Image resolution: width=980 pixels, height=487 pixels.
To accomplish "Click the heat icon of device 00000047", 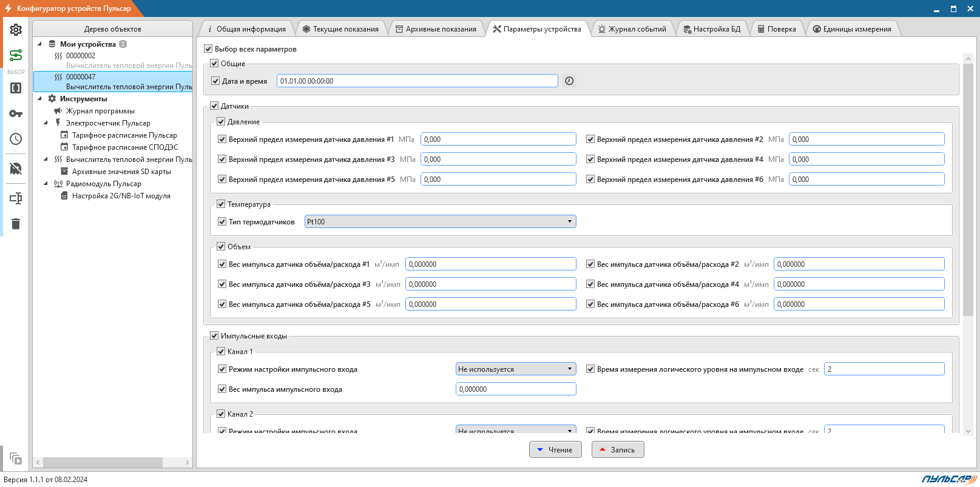I will 58,77.
